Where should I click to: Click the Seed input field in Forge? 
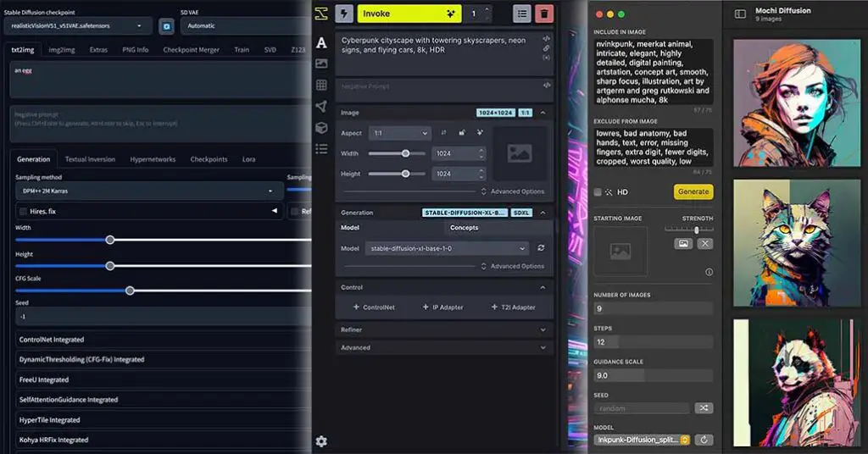pyautogui.click(x=164, y=316)
